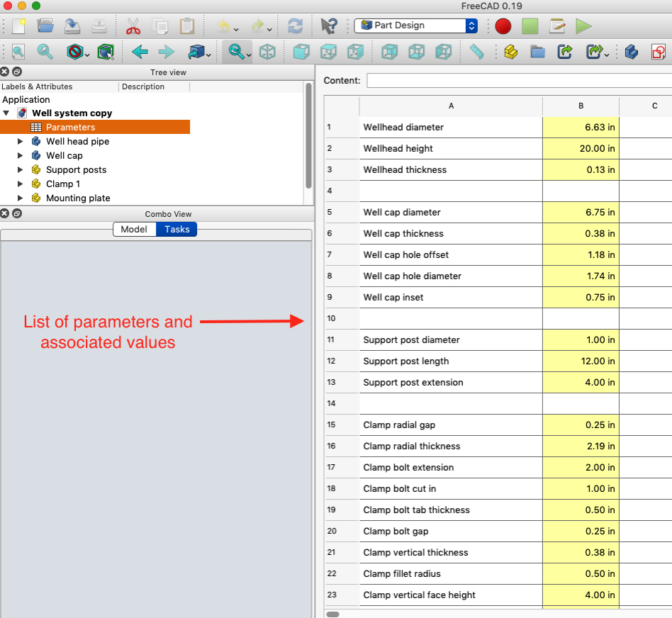Viewport: 672px width, 618px height.
Task: Select the Measure distance ruler tool
Action: pos(477,52)
